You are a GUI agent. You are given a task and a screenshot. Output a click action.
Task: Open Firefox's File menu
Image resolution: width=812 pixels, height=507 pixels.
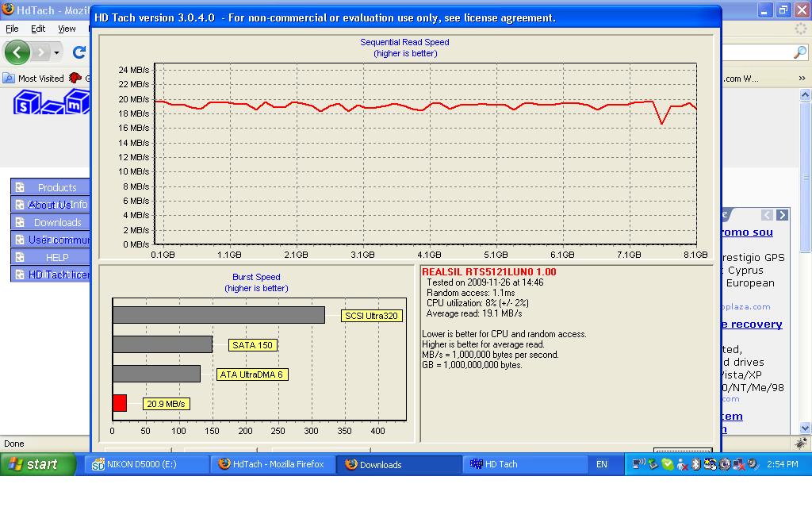click(12, 29)
